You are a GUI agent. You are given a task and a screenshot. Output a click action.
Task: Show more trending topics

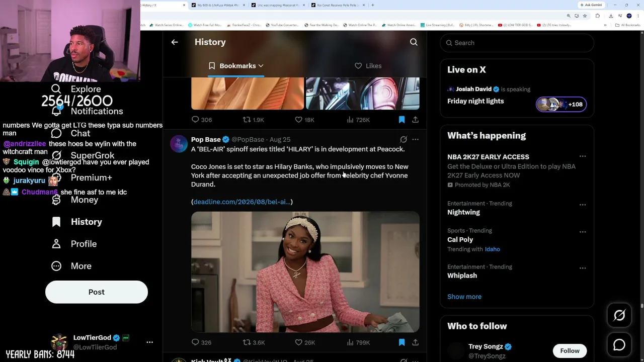point(464,297)
